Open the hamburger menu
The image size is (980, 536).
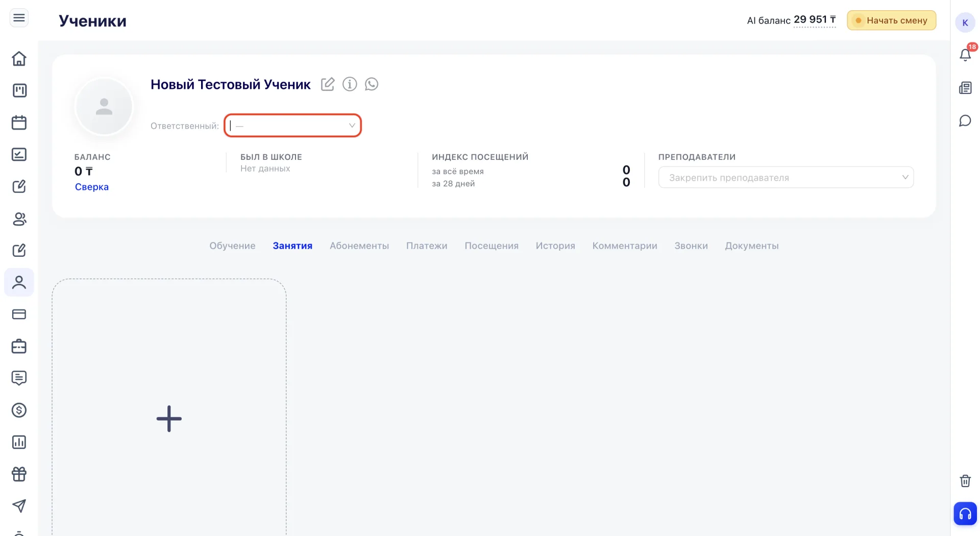click(x=19, y=18)
